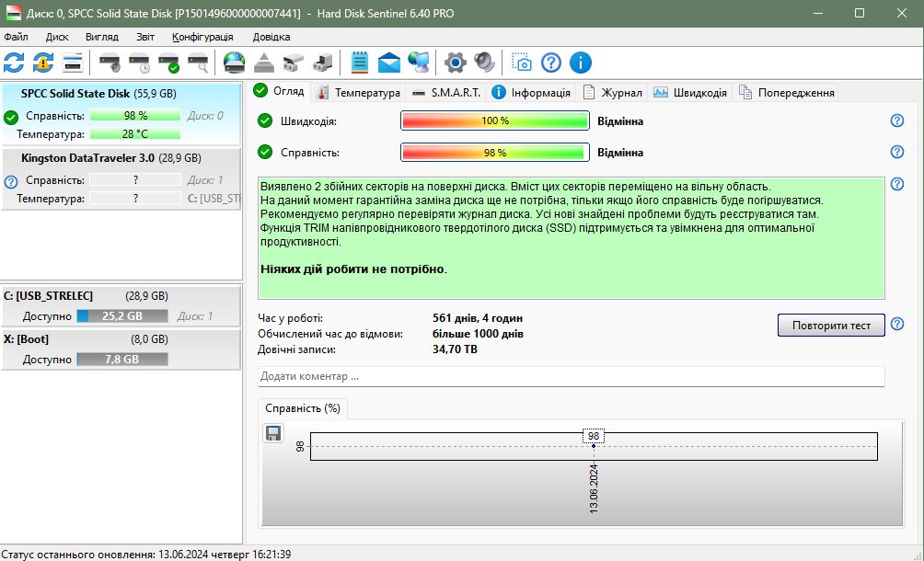This screenshot has width=924, height=561.
Task: Click the 25,2 GB free space bar
Action: tap(122, 316)
